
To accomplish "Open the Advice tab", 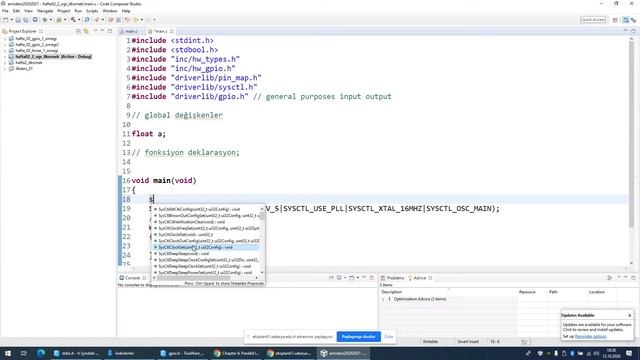I will (420, 278).
